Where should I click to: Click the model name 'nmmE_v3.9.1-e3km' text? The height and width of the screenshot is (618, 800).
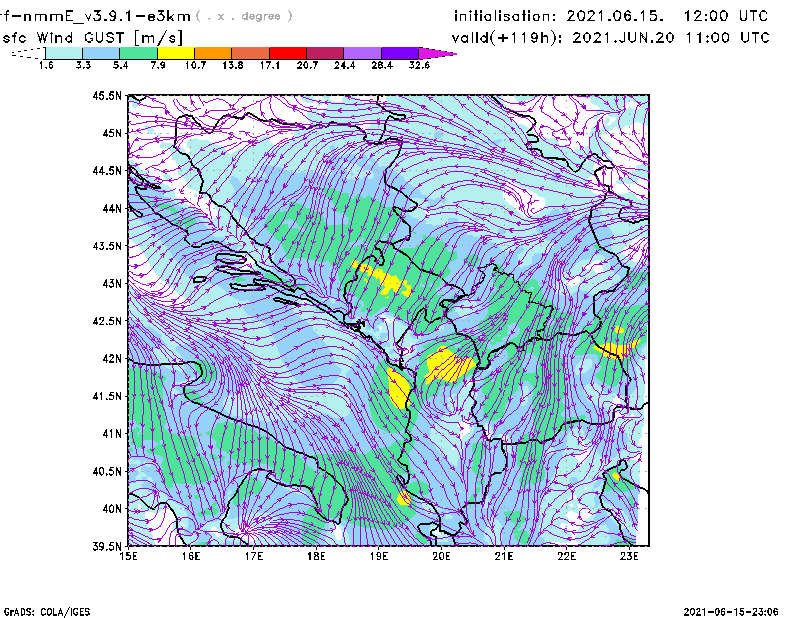(x=106, y=16)
